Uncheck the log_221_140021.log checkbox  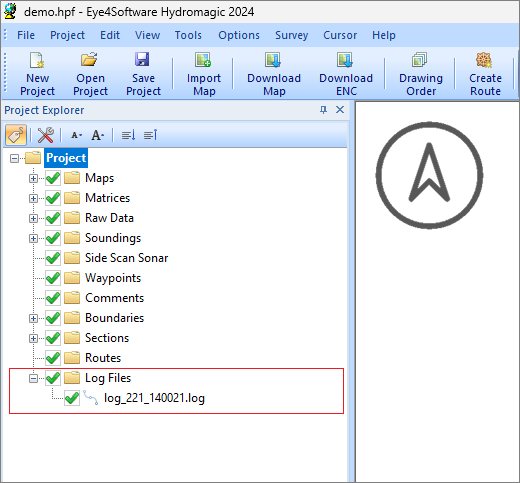(x=72, y=398)
